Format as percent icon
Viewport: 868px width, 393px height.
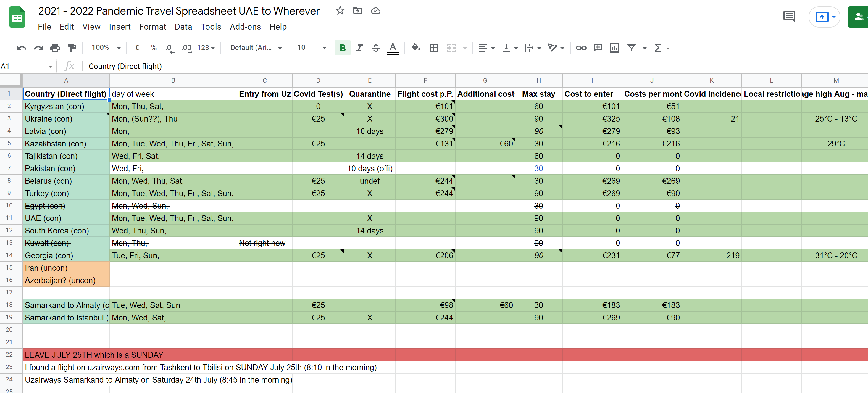(154, 48)
